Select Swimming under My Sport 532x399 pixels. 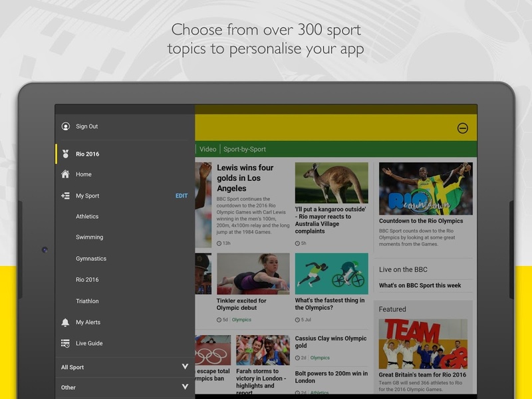[x=90, y=237]
